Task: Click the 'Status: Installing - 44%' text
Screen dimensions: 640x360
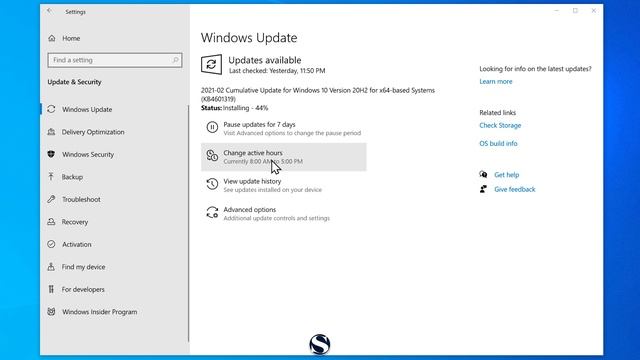Action: [234, 108]
